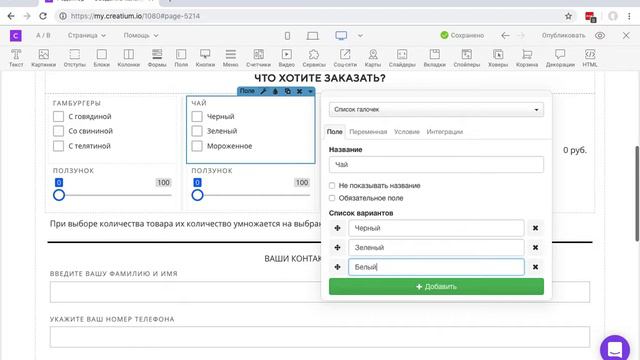640x360 pixels.
Task: Select the Слайдеры tool
Action: [x=402, y=58]
